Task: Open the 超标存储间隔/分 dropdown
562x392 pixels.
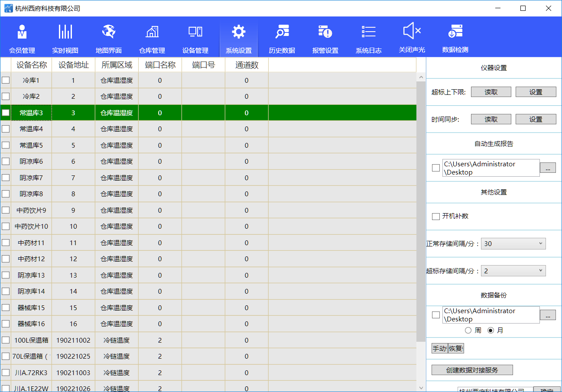Action: pyautogui.click(x=513, y=271)
